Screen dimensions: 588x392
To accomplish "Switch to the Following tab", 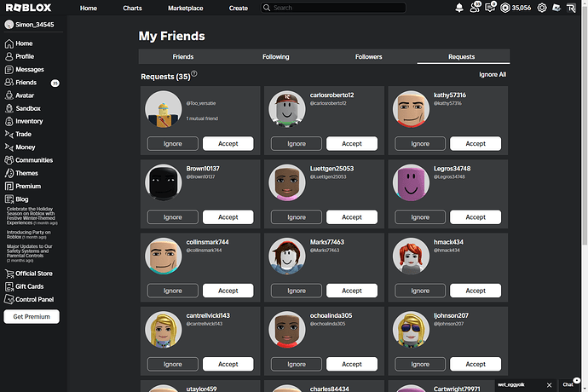I will 275,56.
